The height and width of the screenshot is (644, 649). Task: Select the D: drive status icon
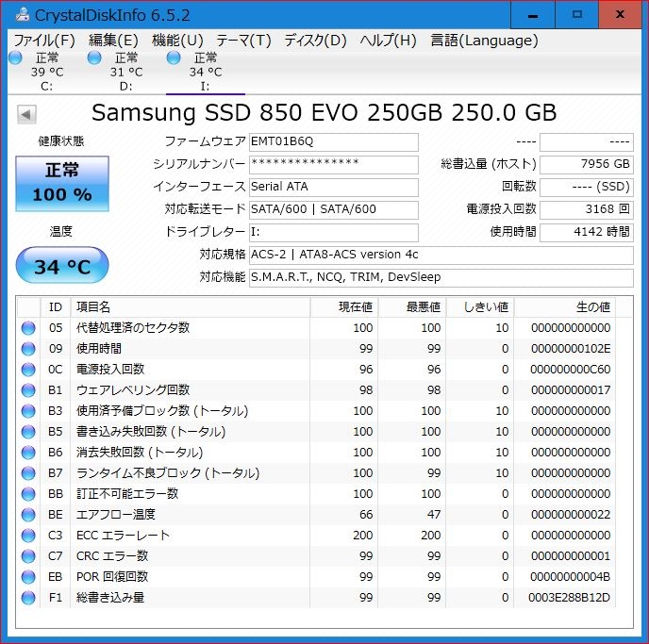coord(94,58)
